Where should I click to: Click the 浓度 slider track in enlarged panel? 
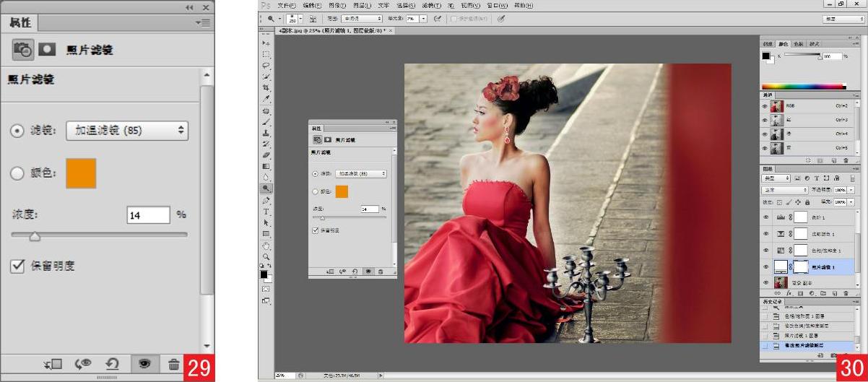point(99,235)
